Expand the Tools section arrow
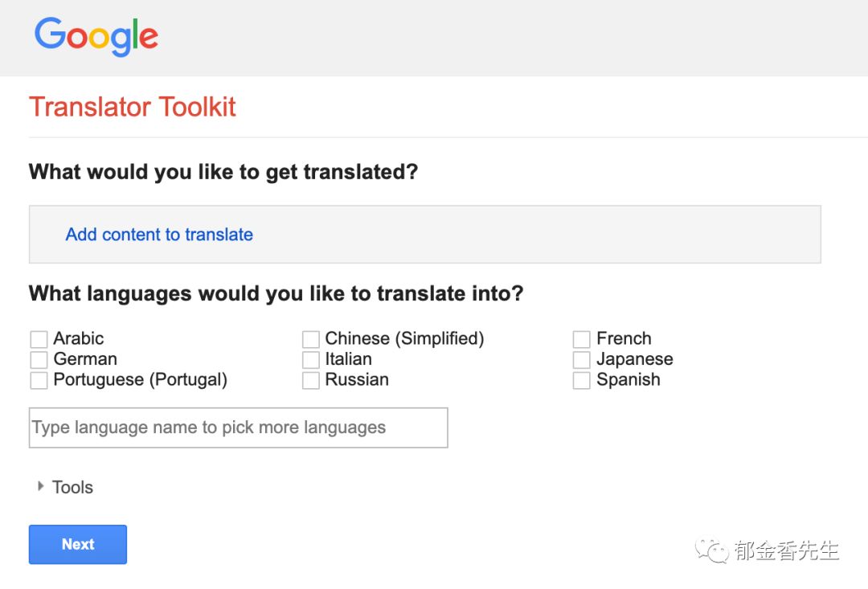 (x=40, y=486)
